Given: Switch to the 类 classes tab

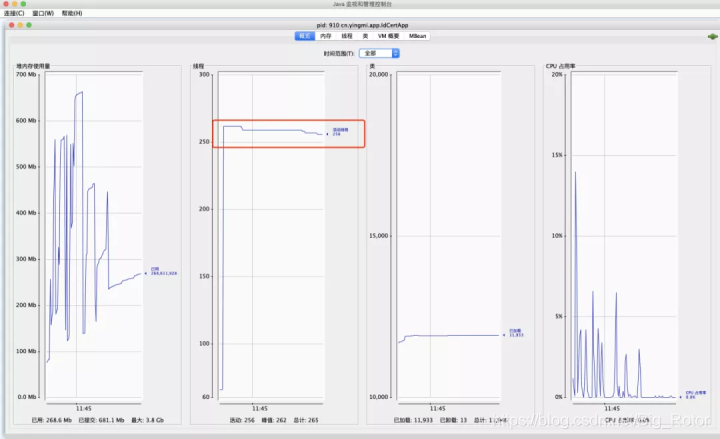Looking at the screenshot, I should [x=365, y=36].
